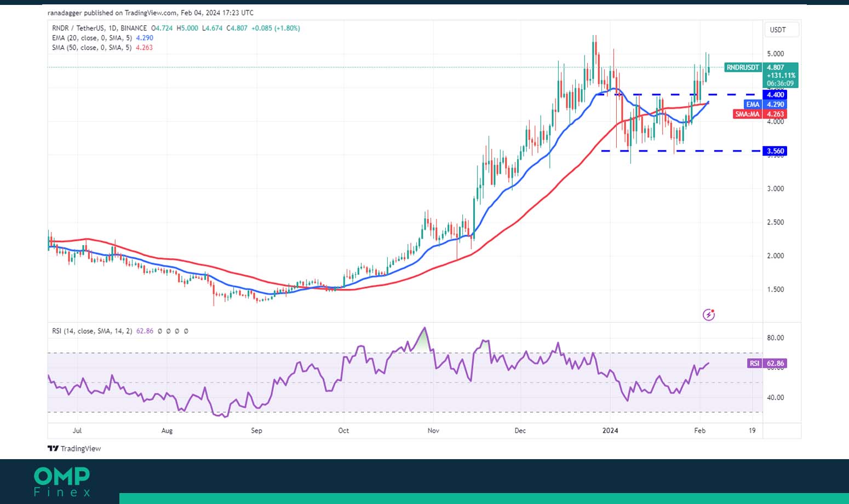Click the Aug time axis label

pos(167,431)
